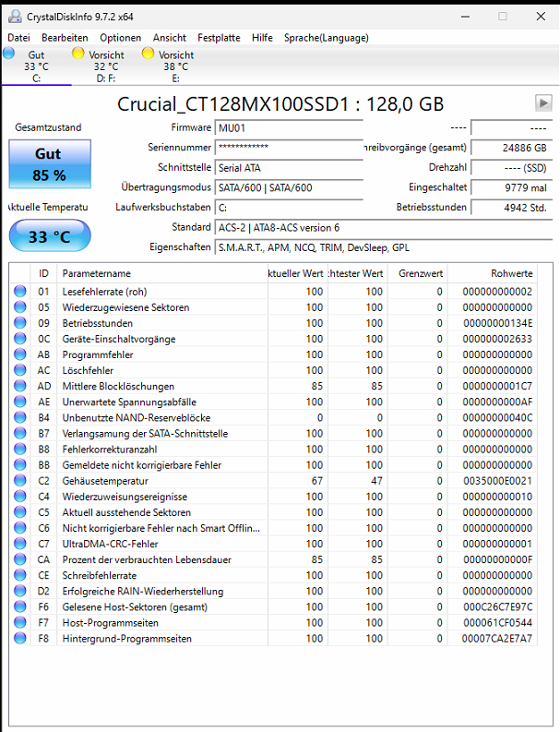Select the Host-Programmseiten row text
Image resolution: width=560 pixels, height=732 pixels.
(x=110, y=623)
